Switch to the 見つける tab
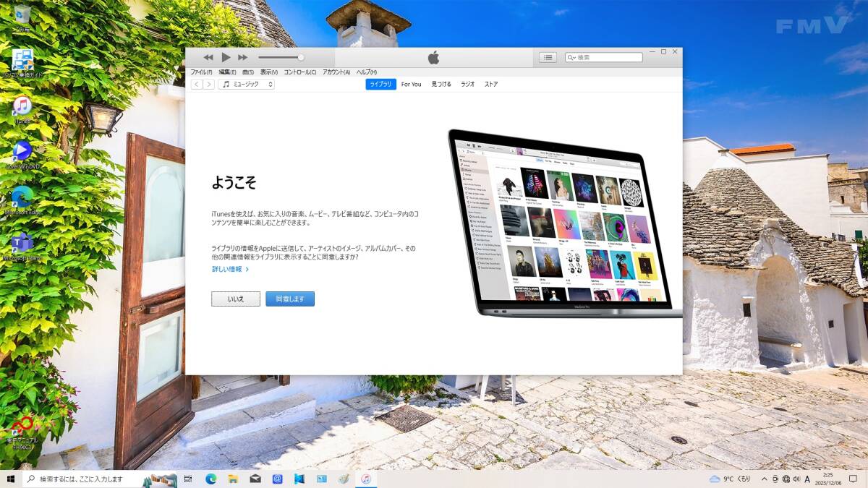Screen dimensions: 868x488 point(441,85)
